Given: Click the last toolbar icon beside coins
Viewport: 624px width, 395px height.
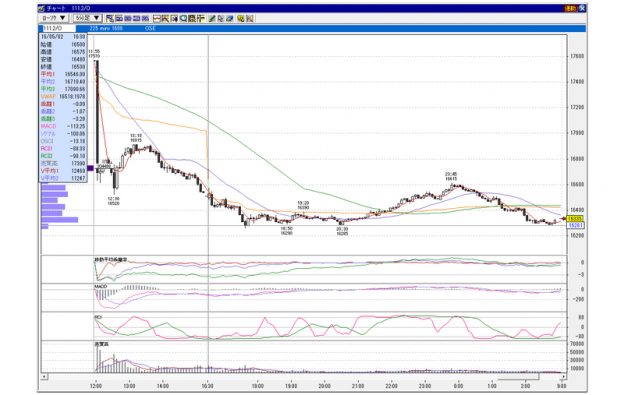Looking at the screenshot, I should pos(250,18).
